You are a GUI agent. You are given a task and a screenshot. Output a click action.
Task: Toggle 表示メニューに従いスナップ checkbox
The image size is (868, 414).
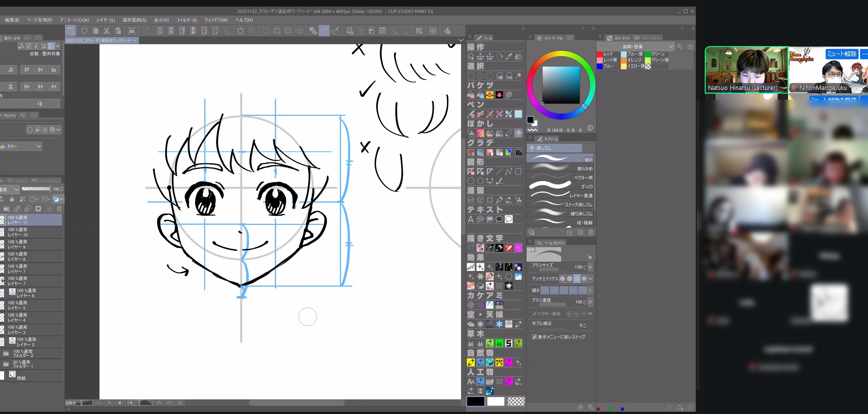pos(534,337)
